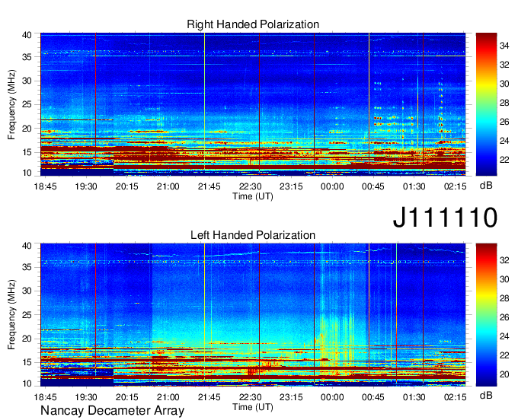The image size is (518, 420).
Task: Click the '20:15' time tick under the Left Handed plot
Action: (x=127, y=397)
